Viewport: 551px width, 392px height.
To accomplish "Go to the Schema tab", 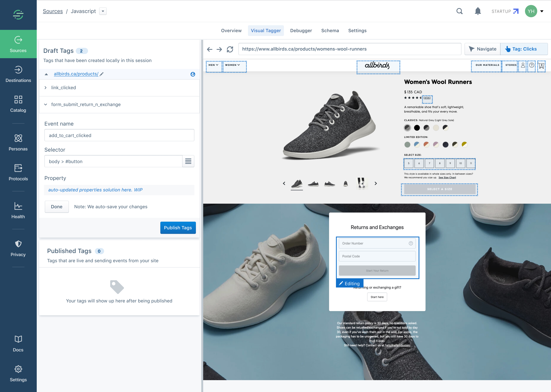I will [x=330, y=31].
